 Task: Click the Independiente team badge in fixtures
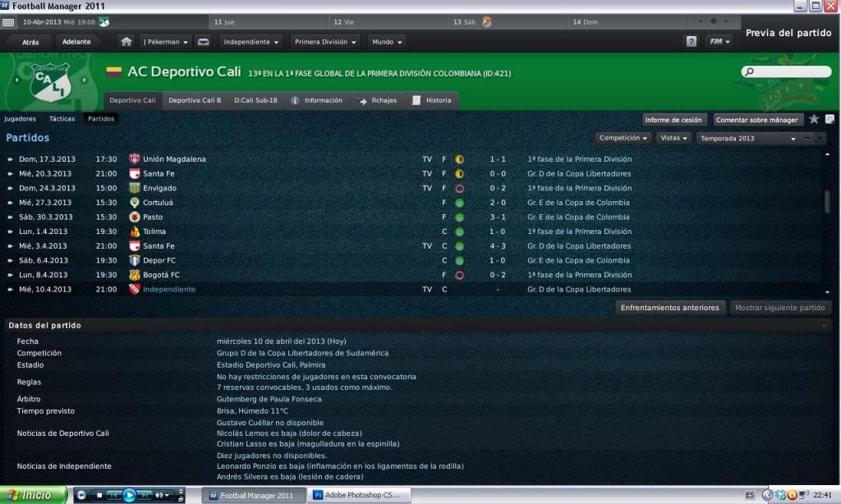pos(134,289)
